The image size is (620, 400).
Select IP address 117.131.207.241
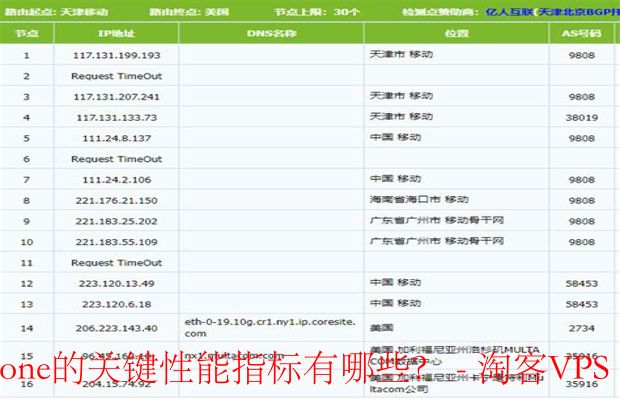(117, 97)
